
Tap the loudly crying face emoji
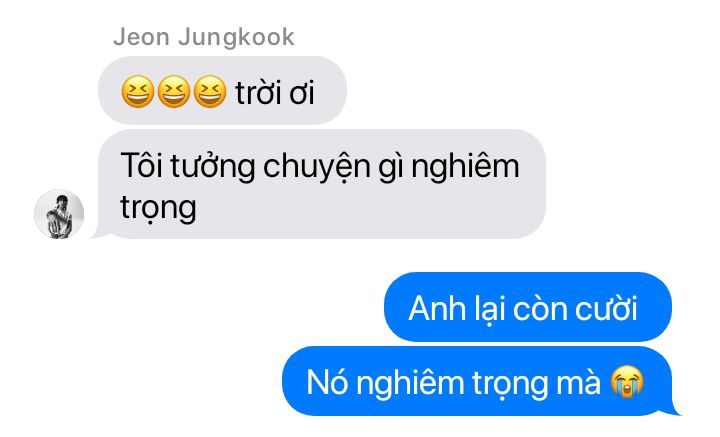tap(627, 381)
